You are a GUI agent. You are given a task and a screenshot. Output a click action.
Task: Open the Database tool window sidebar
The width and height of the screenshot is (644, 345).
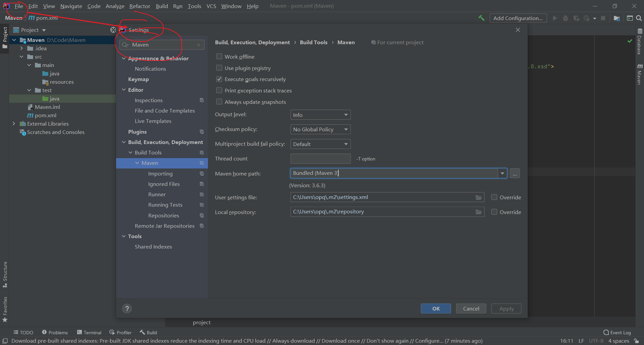click(x=640, y=42)
